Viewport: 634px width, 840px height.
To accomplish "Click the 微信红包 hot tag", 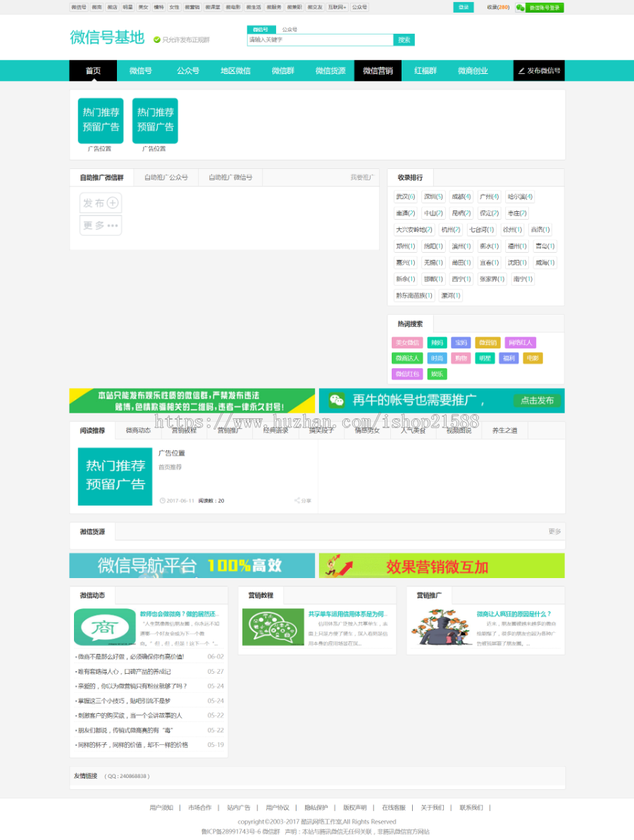I will pos(407,374).
